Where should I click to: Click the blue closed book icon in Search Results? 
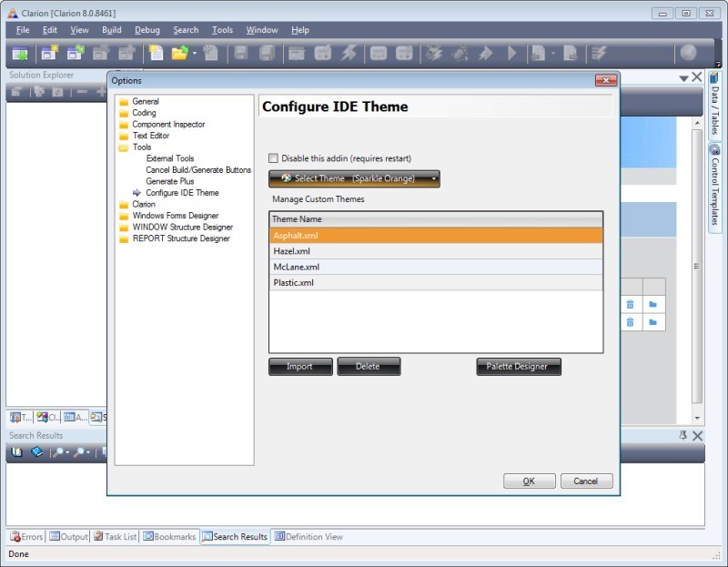tap(36, 451)
